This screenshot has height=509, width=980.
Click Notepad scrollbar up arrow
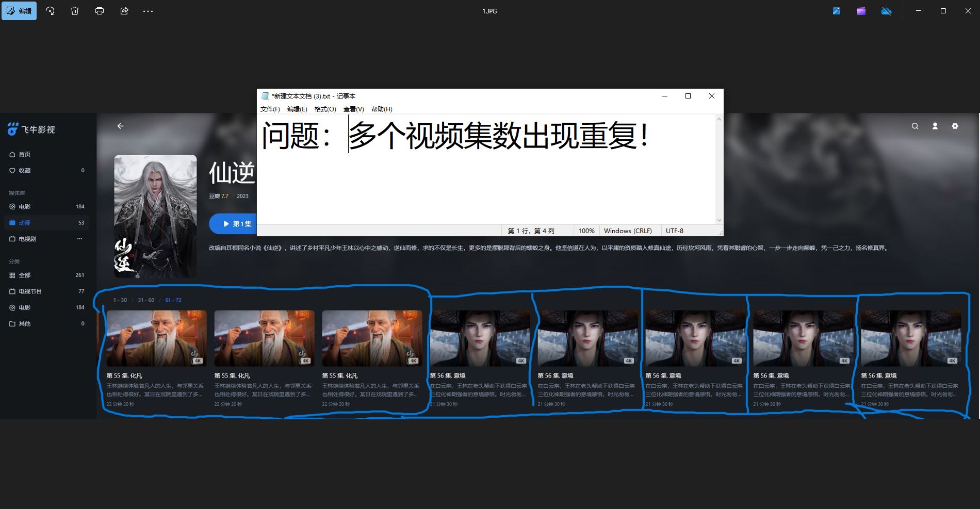[719, 119]
